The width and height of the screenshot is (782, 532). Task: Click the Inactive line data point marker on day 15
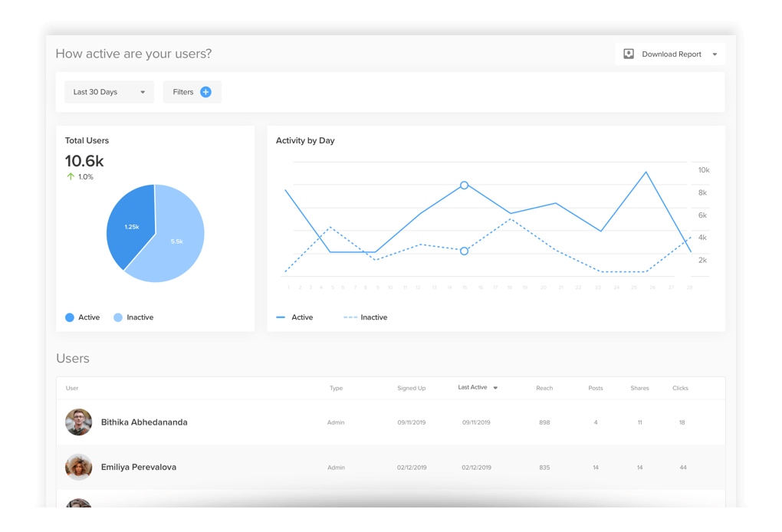[464, 251]
